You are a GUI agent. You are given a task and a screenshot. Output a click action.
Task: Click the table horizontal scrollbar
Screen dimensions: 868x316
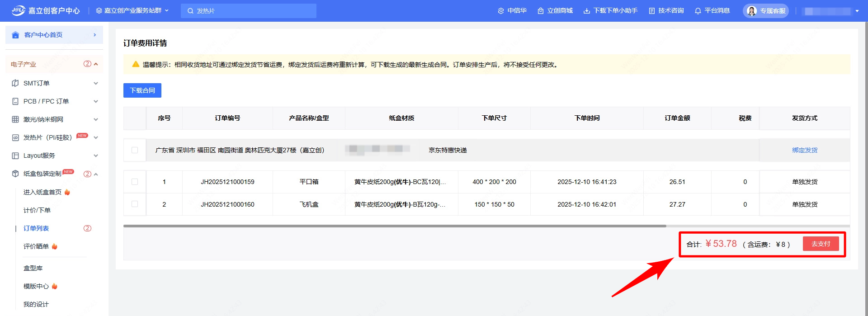394,226
